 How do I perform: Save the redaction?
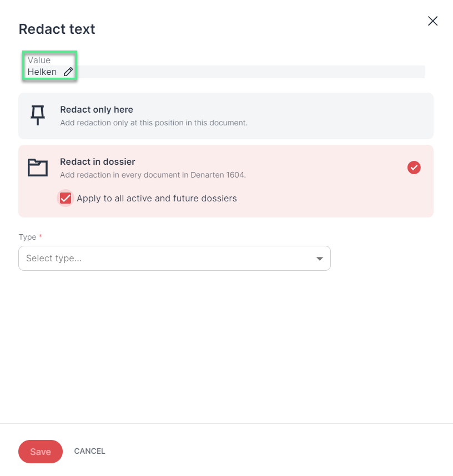point(41,452)
